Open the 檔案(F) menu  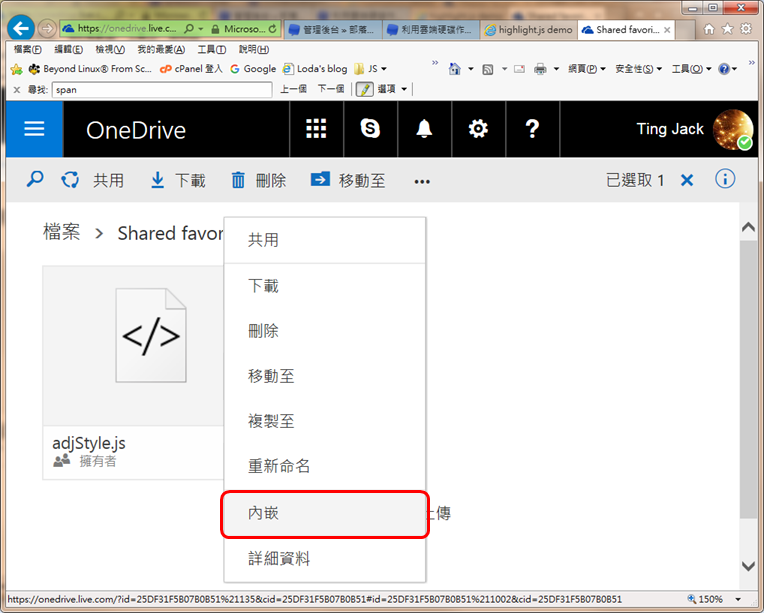coord(27,49)
